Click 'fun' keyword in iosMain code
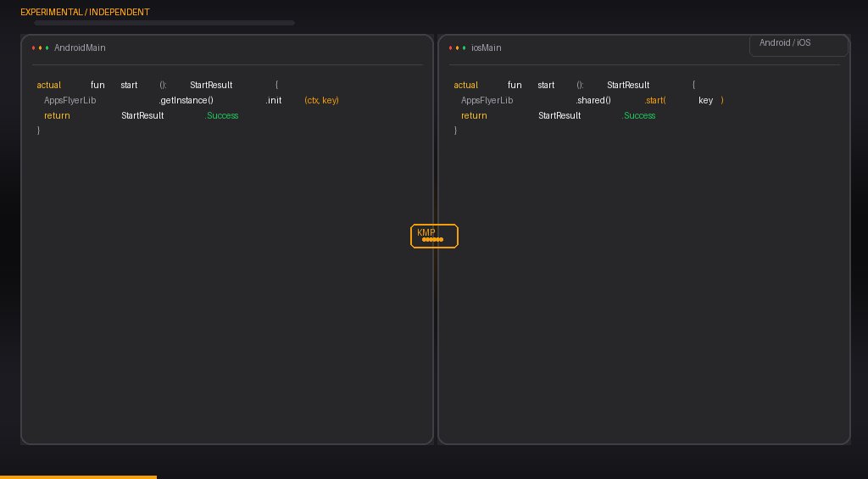The height and width of the screenshot is (479, 868). coord(515,86)
